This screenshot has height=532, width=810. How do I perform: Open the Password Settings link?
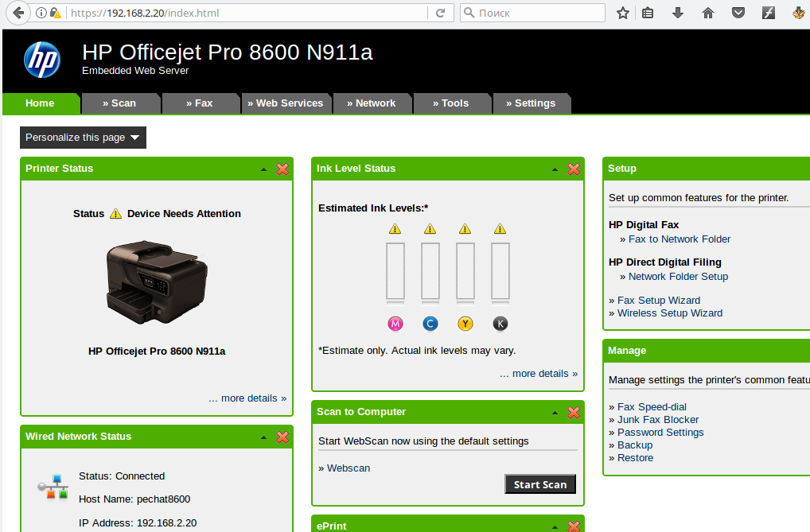660,433
